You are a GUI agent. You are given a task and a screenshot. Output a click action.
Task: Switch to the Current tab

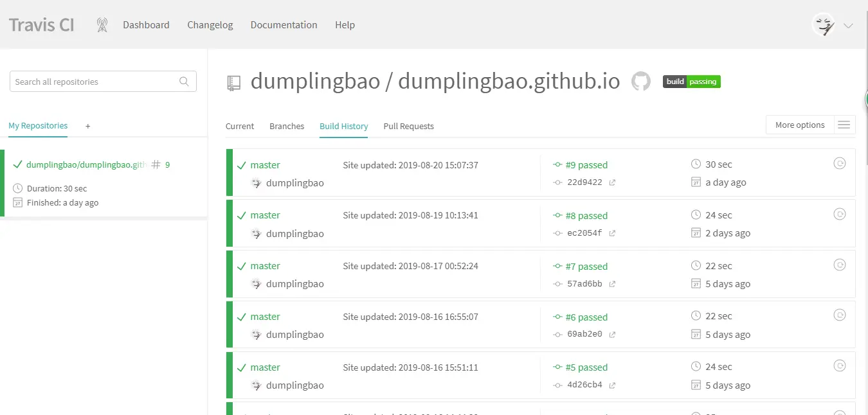pyautogui.click(x=240, y=126)
